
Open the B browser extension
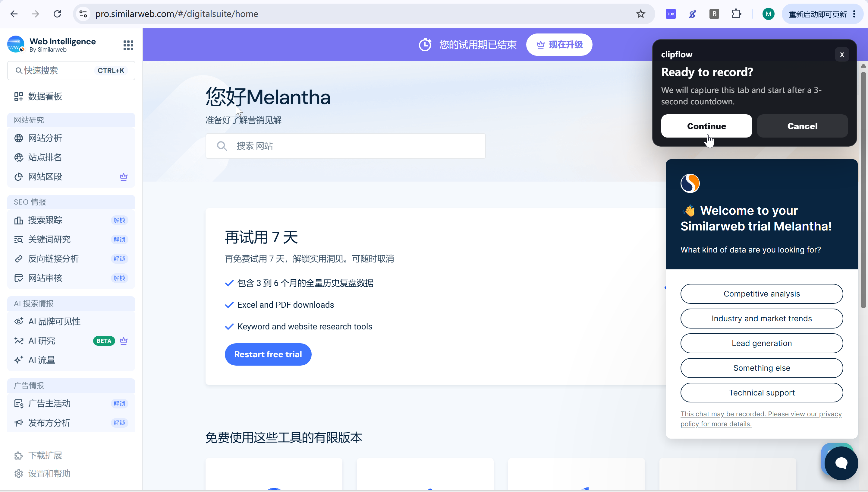[714, 14]
